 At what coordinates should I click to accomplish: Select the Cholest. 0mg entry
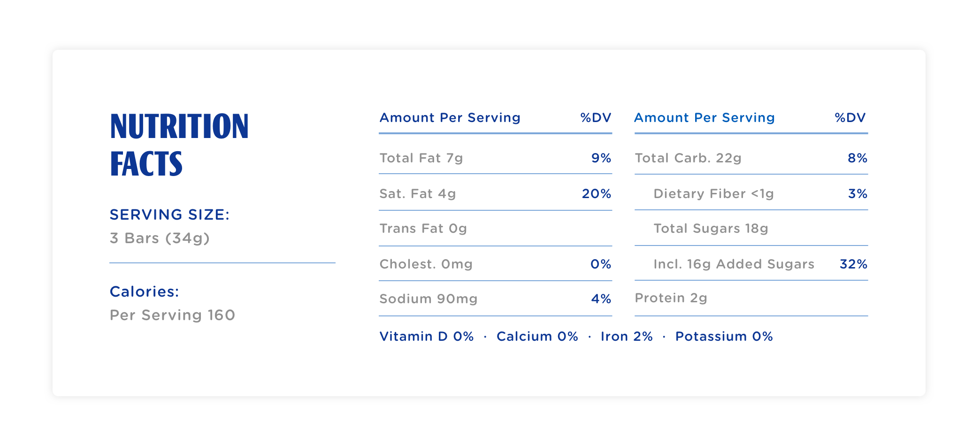coord(426,264)
